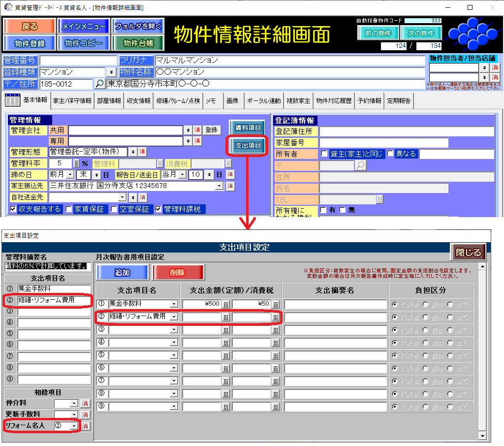Toggle the 収支報告する checkbox

pos(13,209)
